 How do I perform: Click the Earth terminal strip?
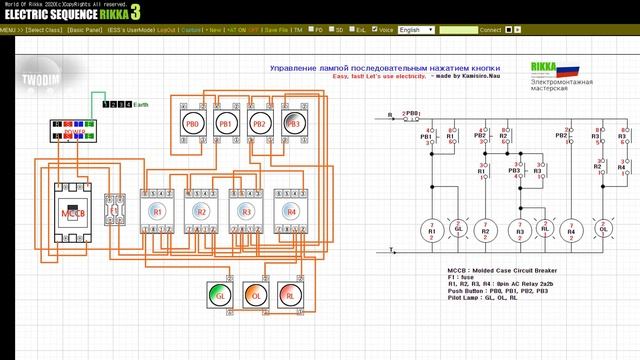(x=117, y=104)
